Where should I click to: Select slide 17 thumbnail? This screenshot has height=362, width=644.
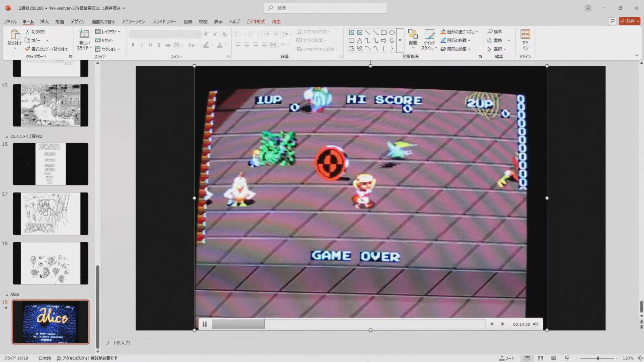coord(51,213)
